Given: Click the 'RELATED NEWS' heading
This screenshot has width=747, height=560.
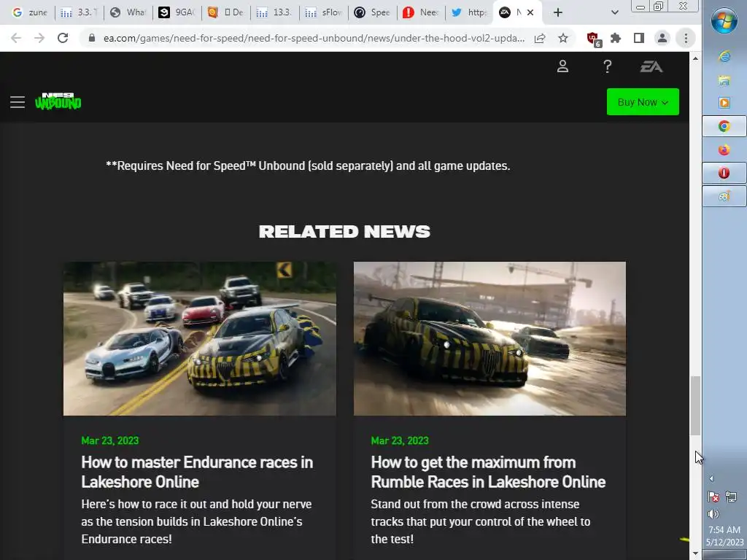Looking at the screenshot, I should coord(344,231).
